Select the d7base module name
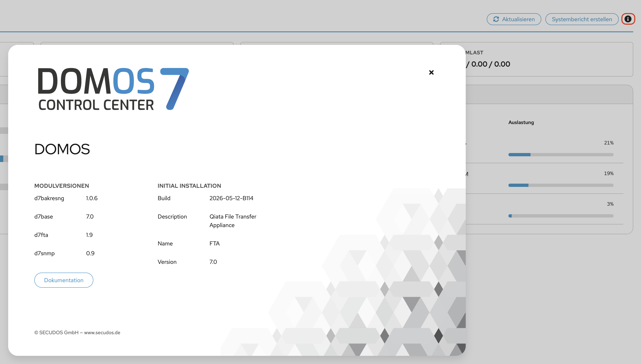Image resolution: width=641 pixels, height=364 pixels. pos(44,216)
